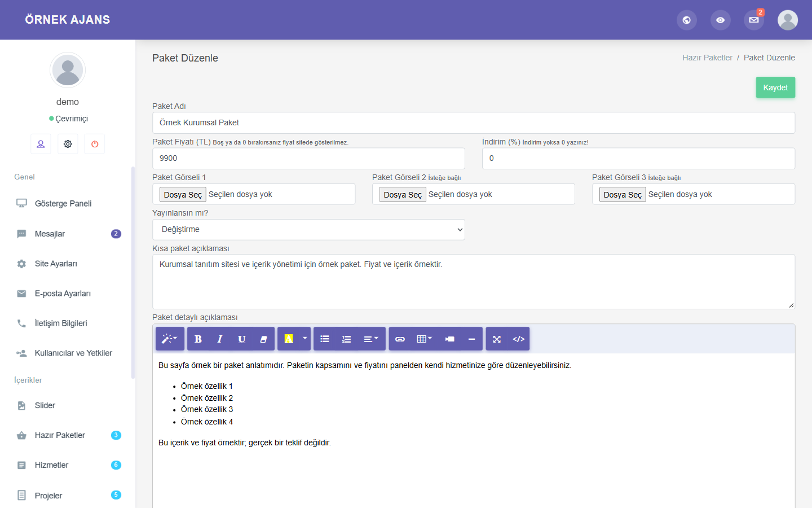Insert an ordered numbered list
The height and width of the screenshot is (508, 812).
(x=346, y=339)
